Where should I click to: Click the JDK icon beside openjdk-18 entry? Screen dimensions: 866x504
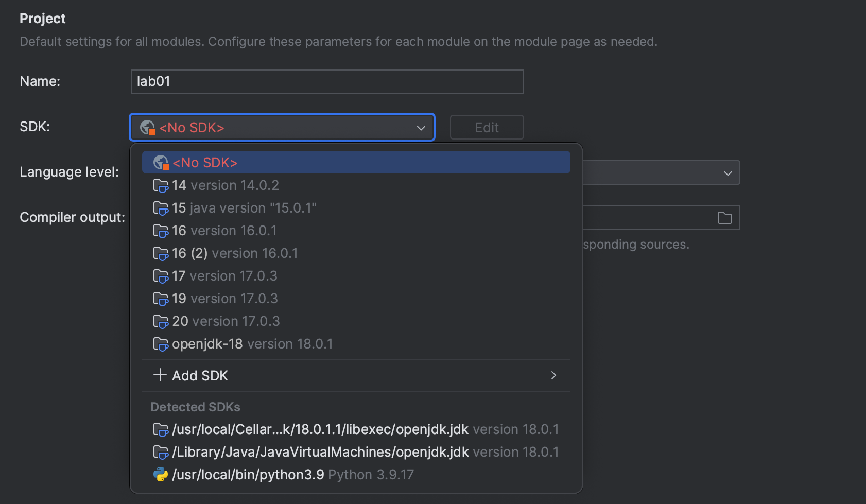click(161, 344)
